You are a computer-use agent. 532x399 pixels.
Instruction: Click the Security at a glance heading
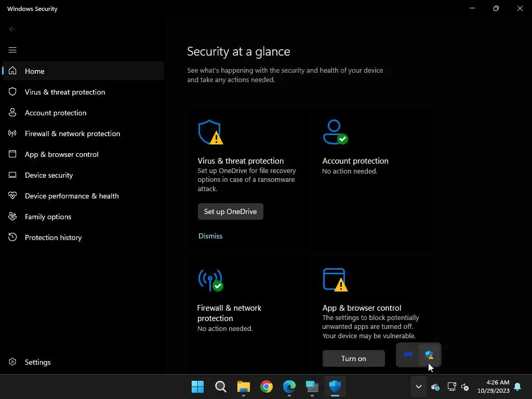click(238, 51)
